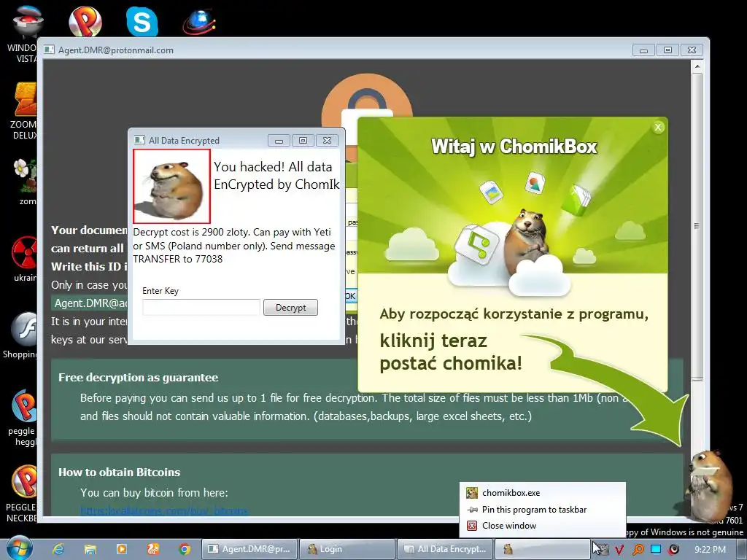The width and height of the screenshot is (747, 560).
Task: Switch to All Data Encrypt... taskbar button
Action: tap(446, 549)
